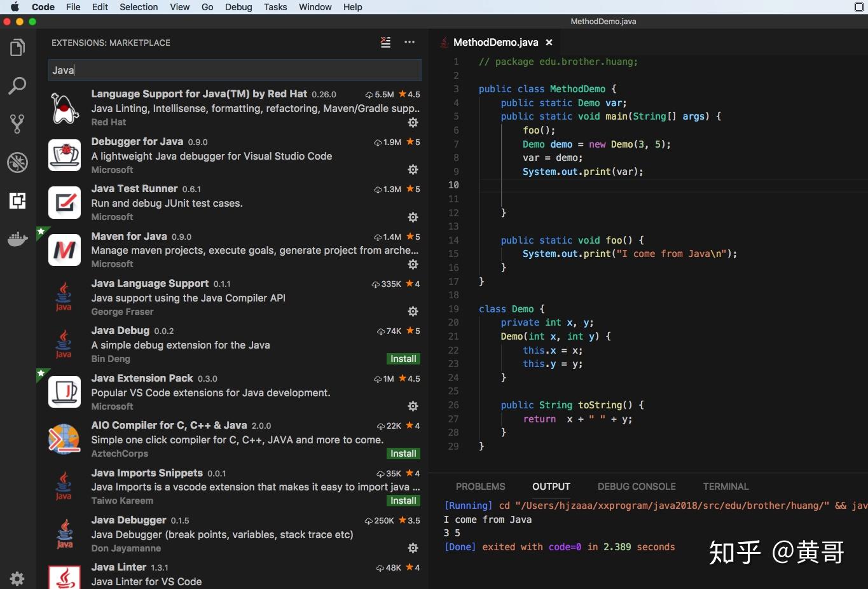868x589 pixels.
Task: Switch to the DEBUG CONSOLE tab
Action: 637,487
